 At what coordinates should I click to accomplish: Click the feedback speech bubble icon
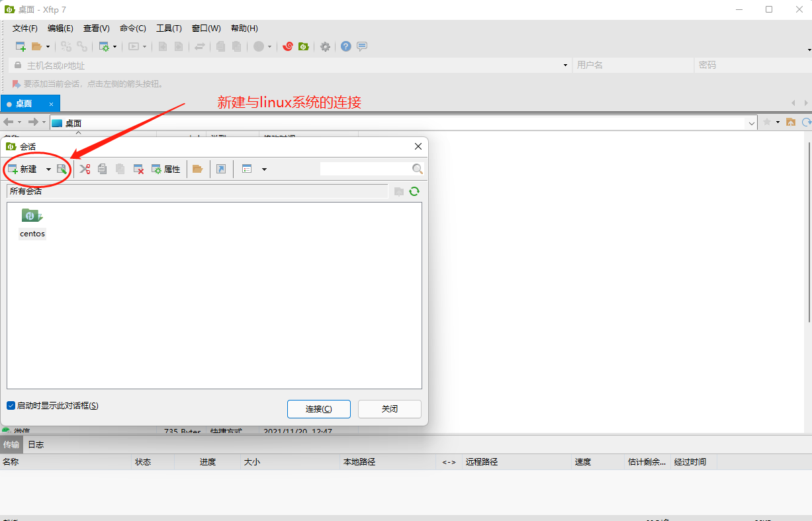362,46
